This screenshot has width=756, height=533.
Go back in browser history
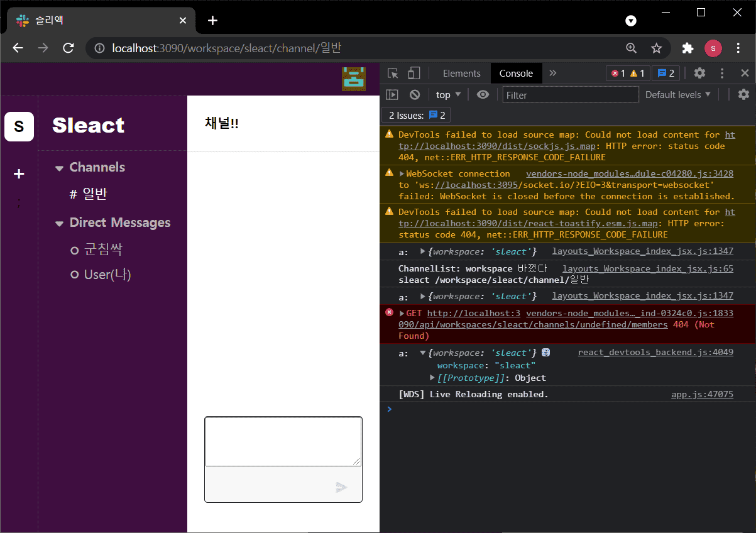[x=18, y=48]
